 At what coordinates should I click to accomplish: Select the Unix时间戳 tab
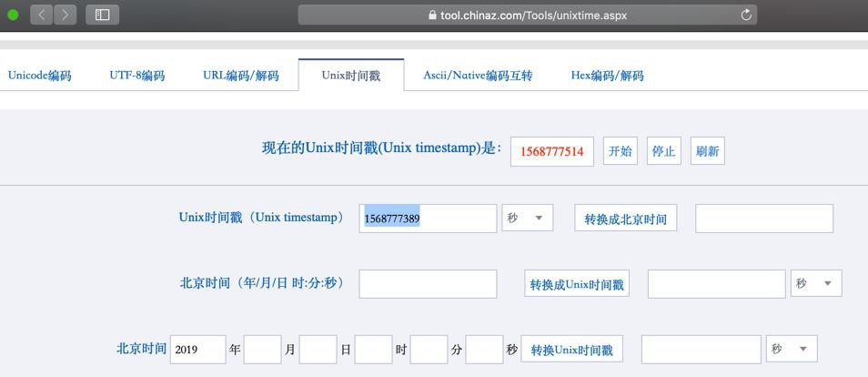pos(351,76)
